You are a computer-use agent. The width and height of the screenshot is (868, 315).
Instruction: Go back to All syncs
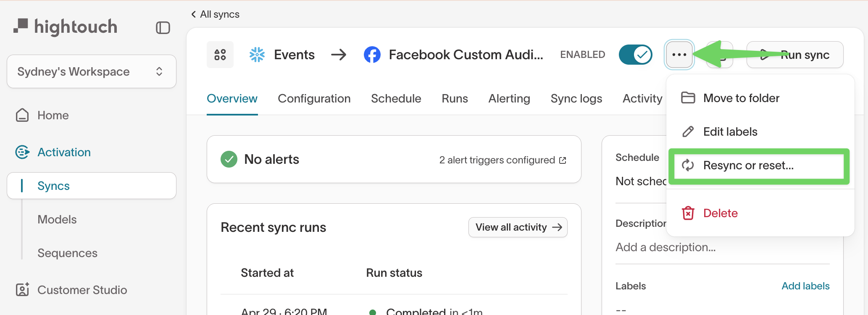[216, 14]
